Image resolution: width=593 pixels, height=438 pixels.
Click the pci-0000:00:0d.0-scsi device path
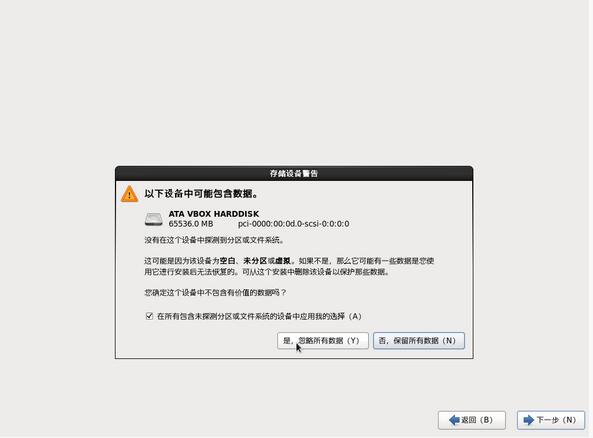coord(293,224)
